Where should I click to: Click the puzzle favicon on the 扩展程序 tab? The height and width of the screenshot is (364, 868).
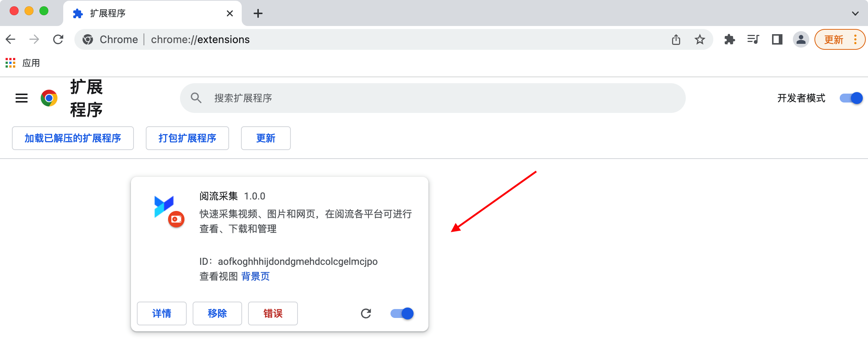[78, 14]
